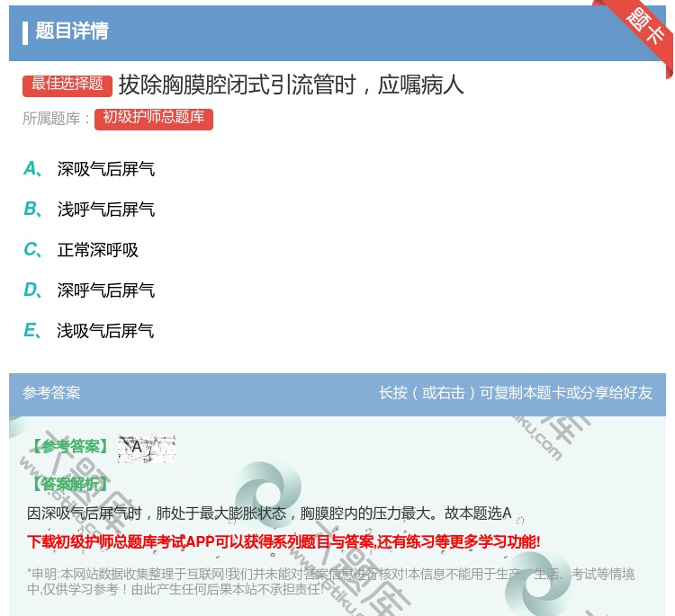Click the 所属题库 label

tap(57, 119)
